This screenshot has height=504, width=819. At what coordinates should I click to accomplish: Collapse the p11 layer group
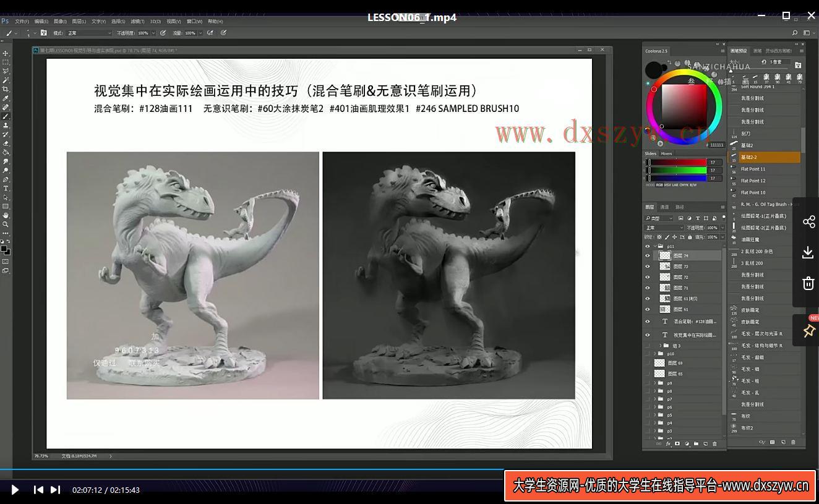click(x=655, y=246)
